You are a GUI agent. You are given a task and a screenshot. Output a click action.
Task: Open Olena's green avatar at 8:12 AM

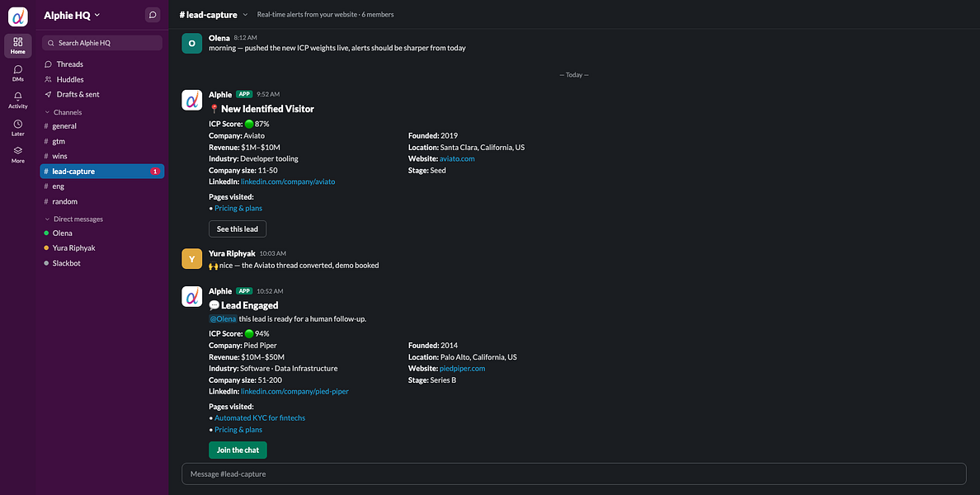(x=192, y=43)
